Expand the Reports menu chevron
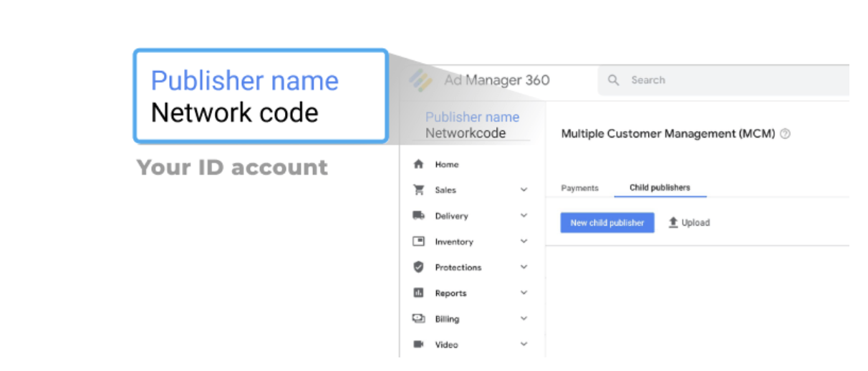This screenshot has height=371, width=868. coord(524,293)
